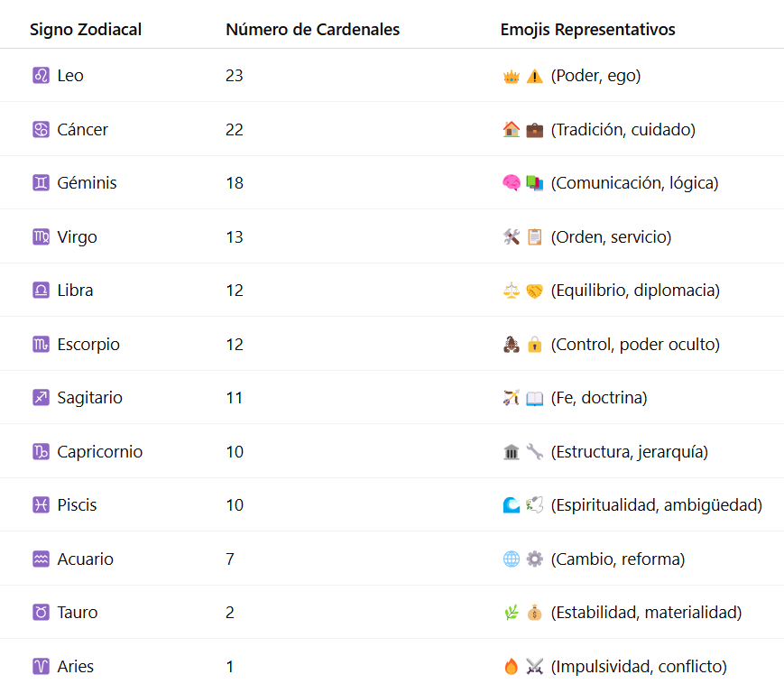Click the Aries zodiac symbol icon
This screenshot has height=693, width=784.
(x=41, y=666)
